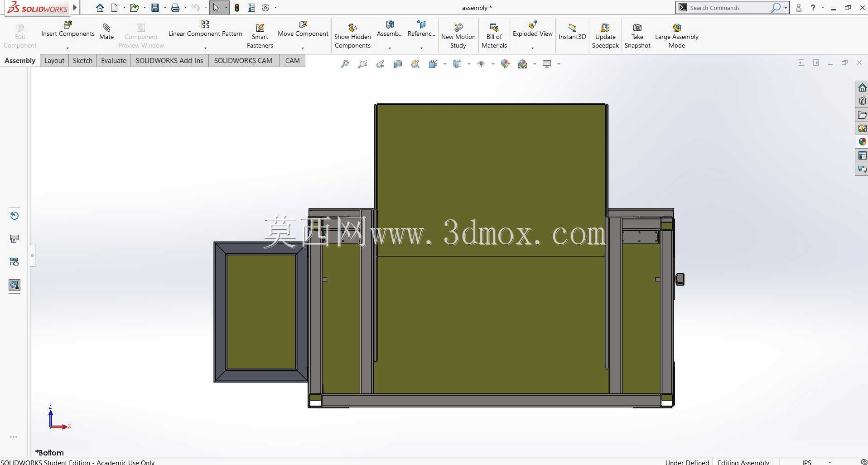Expand the View Settings dropdown arrow
Screen dimensions: 868x465
[559, 64]
